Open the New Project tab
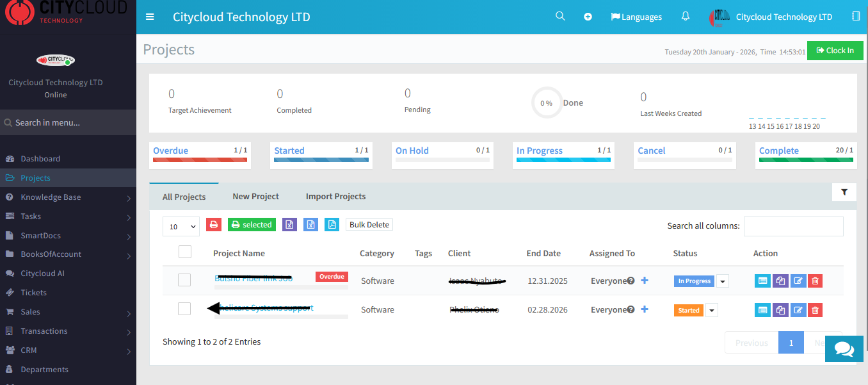This screenshot has height=385, width=868. [x=256, y=196]
